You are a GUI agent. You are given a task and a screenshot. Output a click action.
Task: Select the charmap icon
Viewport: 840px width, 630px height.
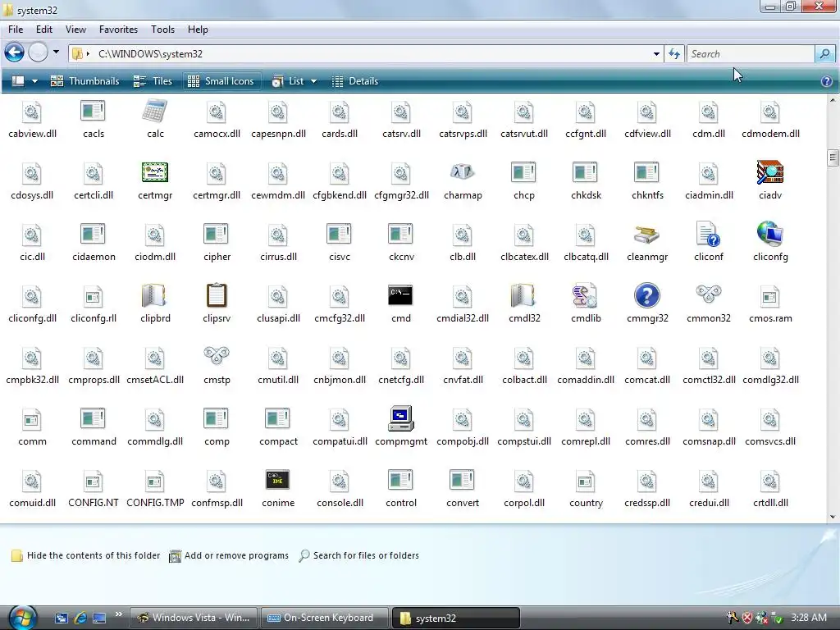click(463, 172)
